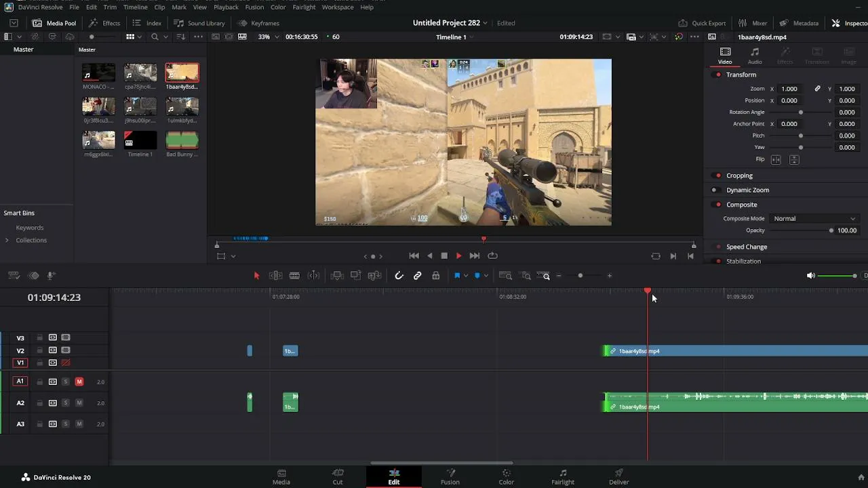Viewport: 868px width, 488px height.
Task: Click the Quick Export button
Action: tap(701, 23)
